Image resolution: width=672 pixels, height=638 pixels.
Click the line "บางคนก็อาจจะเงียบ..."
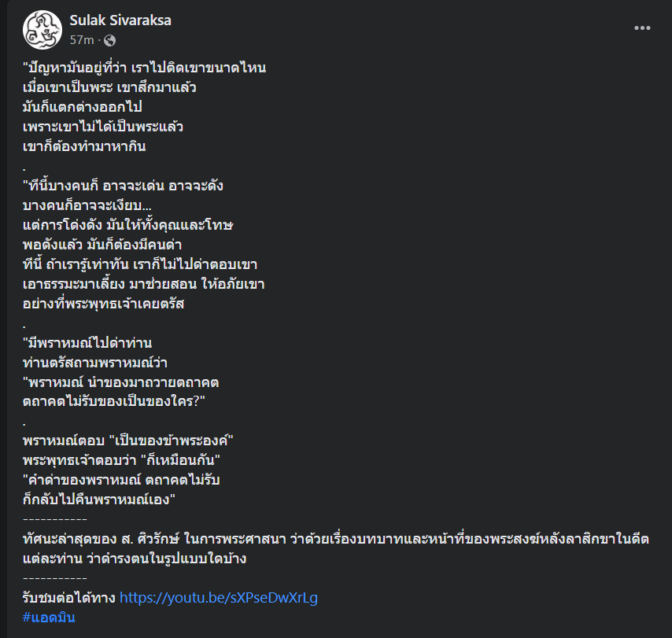point(88,205)
